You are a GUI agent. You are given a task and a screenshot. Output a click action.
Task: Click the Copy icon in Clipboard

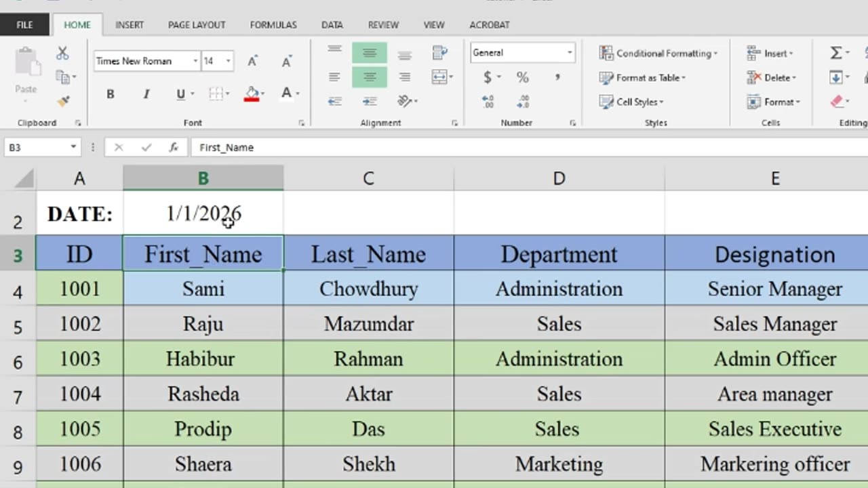(63, 77)
